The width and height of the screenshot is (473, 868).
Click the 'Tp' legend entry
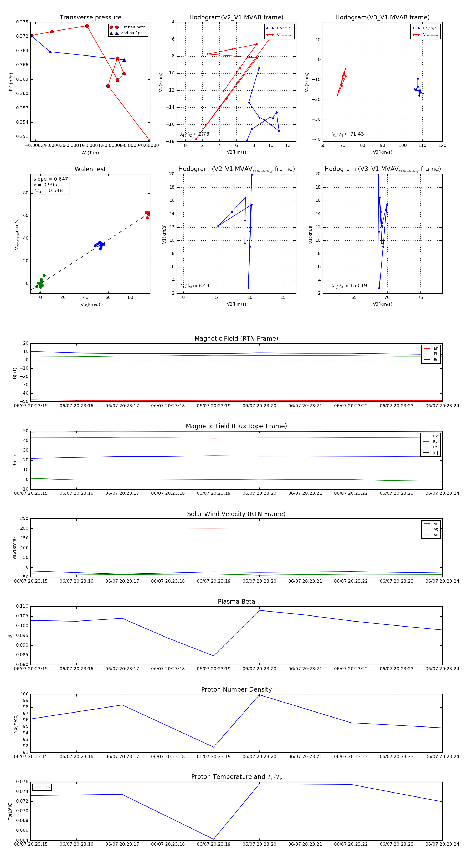pos(42,787)
